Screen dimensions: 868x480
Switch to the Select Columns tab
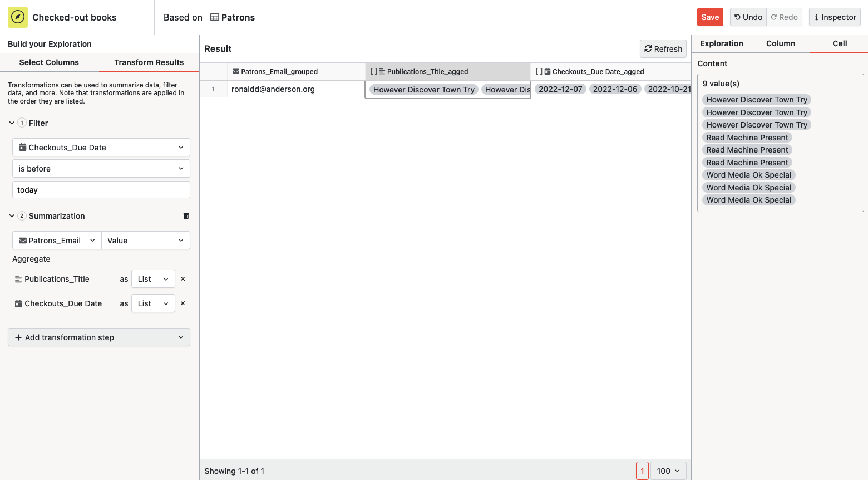pyautogui.click(x=49, y=62)
